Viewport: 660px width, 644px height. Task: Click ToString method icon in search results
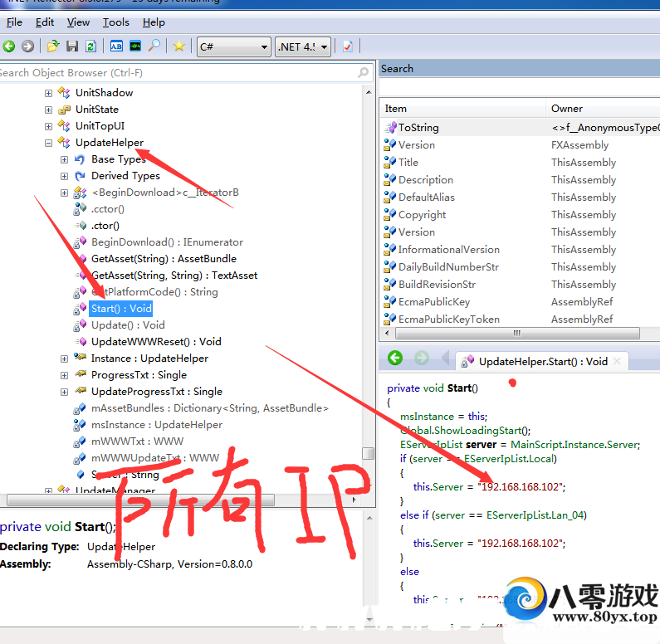390,128
